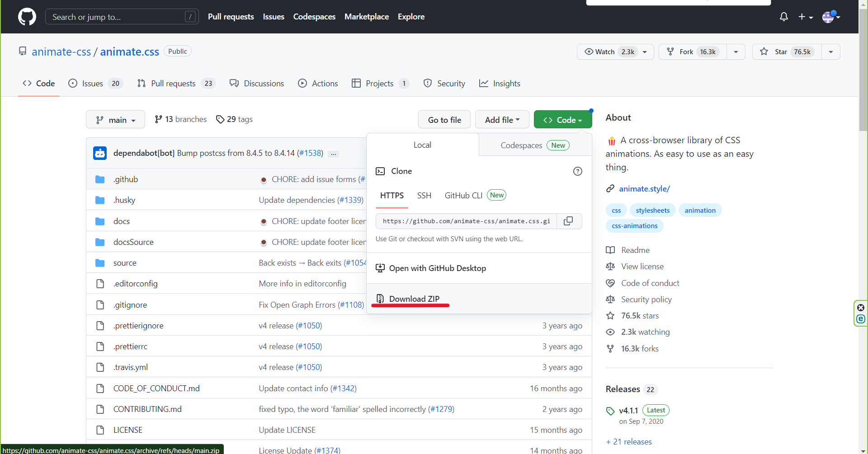Fork the repository

coord(693,51)
